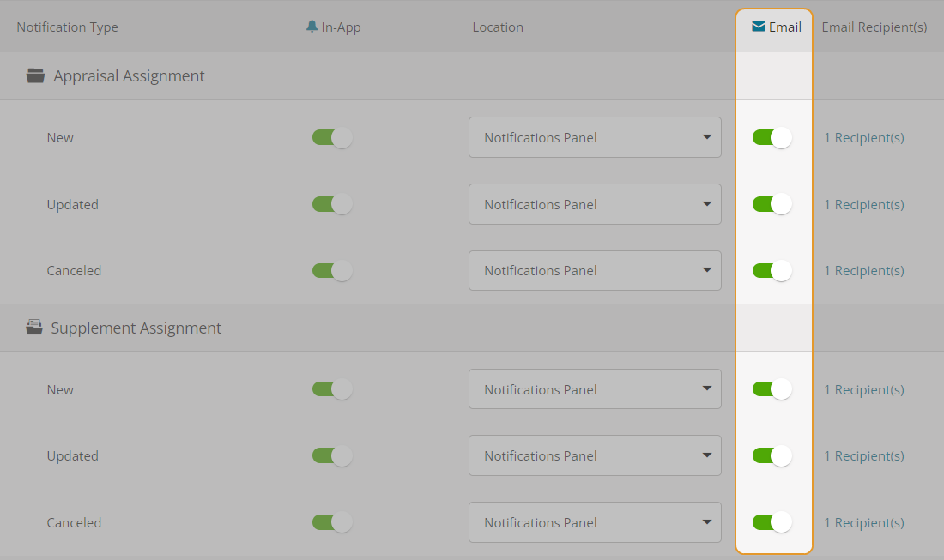The width and height of the screenshot is (944, 560).
Task: Open recipients link for Appraisal Assignment Updated
Action: tap(864, 204)
